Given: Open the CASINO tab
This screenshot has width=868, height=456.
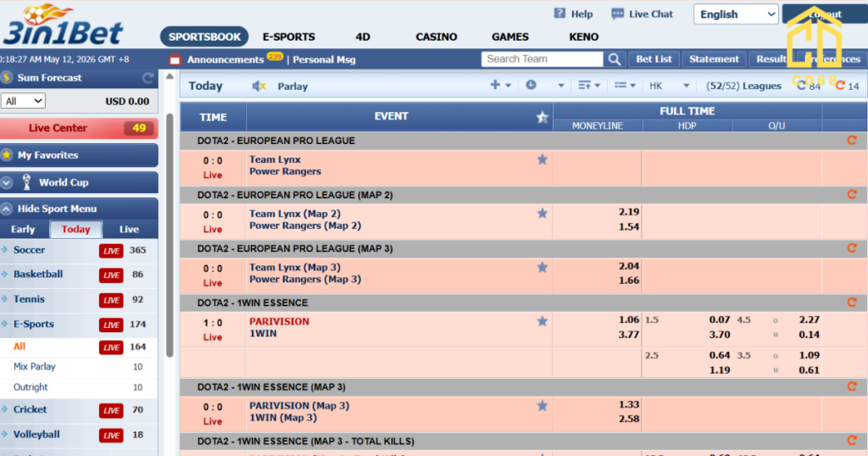Looking at the screenshot, I should (437, 37).
